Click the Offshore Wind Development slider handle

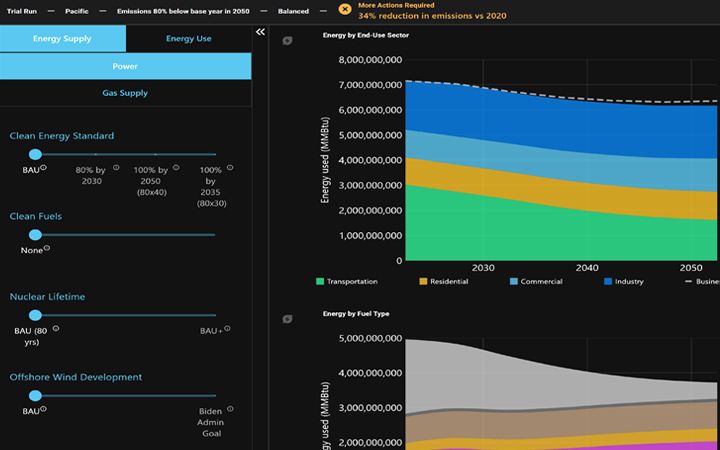[35, 395]
